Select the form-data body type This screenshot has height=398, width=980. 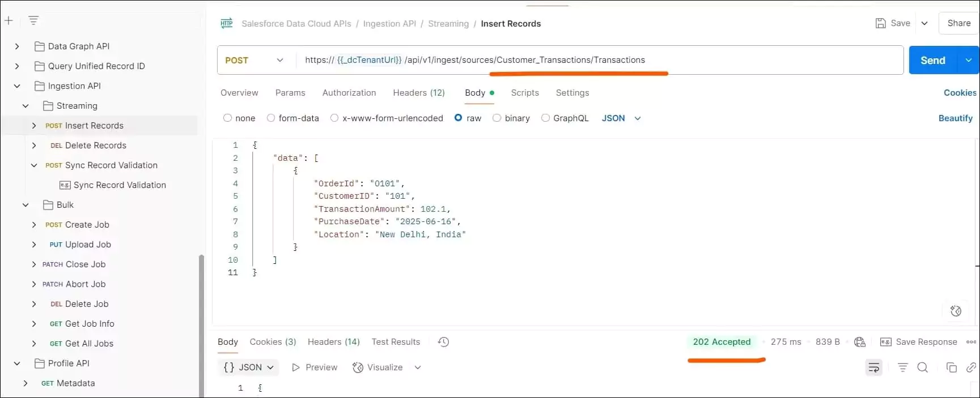271,118
